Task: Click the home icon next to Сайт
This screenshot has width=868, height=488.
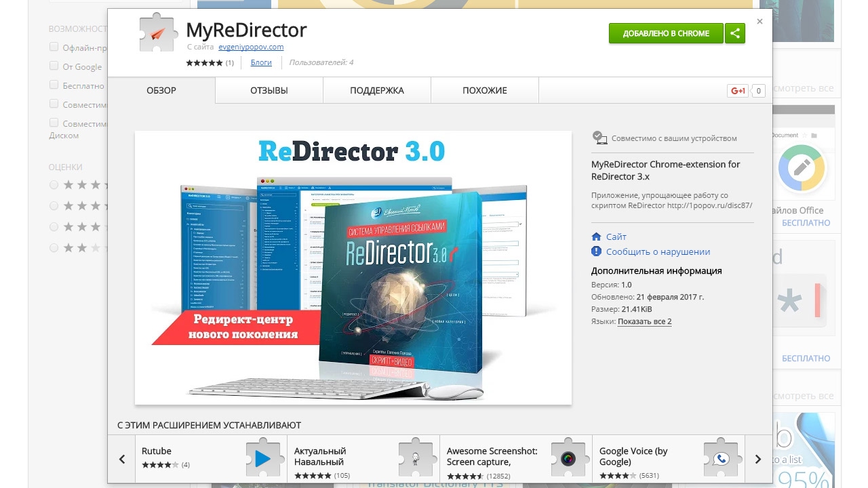Action: [x=597, y=237]
